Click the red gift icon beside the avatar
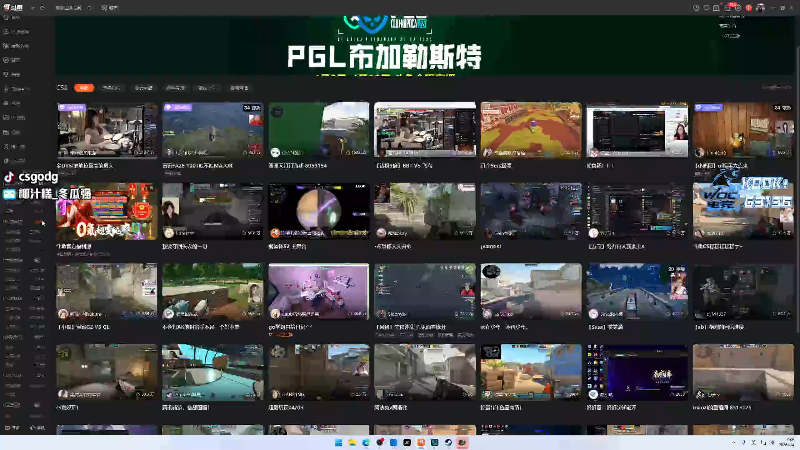This screenshot has height=450, width=800. click(x=748, y=8)
